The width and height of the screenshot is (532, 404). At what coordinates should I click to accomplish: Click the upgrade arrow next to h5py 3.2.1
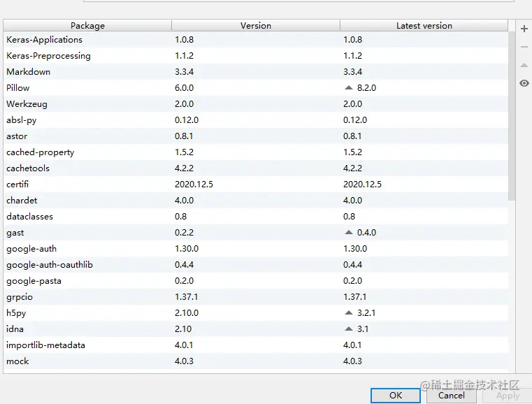(348, 312)
